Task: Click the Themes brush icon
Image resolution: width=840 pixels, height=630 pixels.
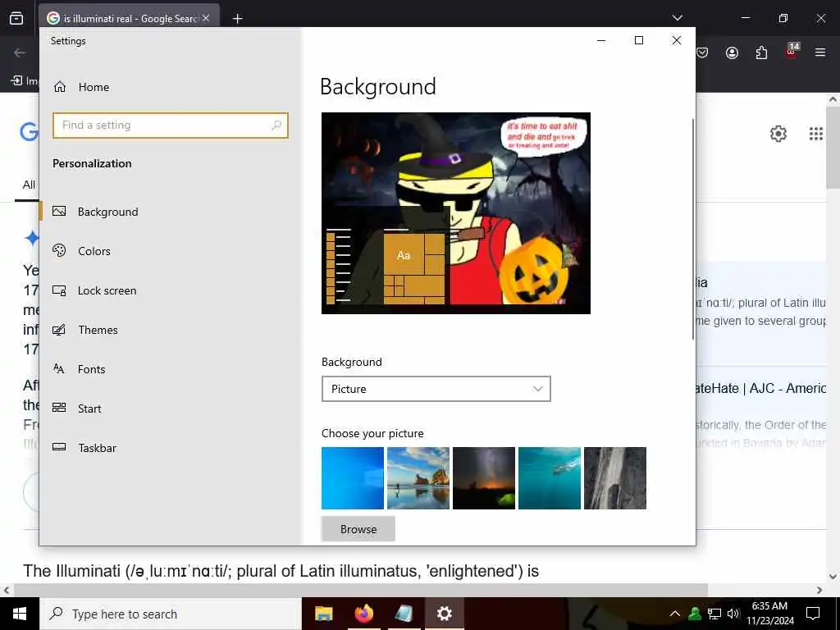Action: point(59,330)
